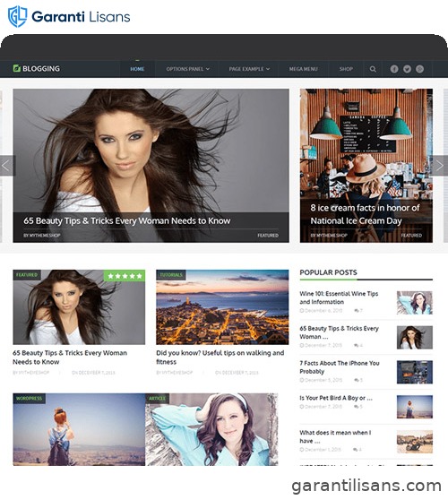Open the city night view post thumbnail
The image size is (448, 500).
pos(222,307)
